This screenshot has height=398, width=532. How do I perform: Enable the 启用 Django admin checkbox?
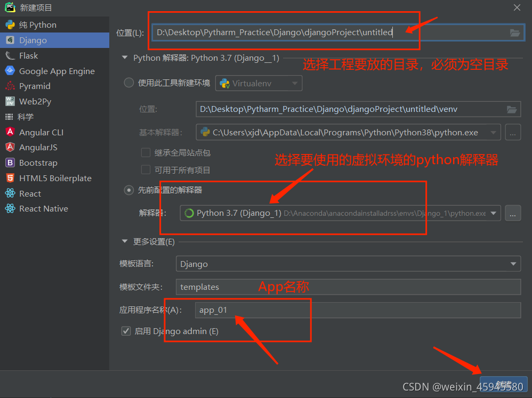point(126,331)
